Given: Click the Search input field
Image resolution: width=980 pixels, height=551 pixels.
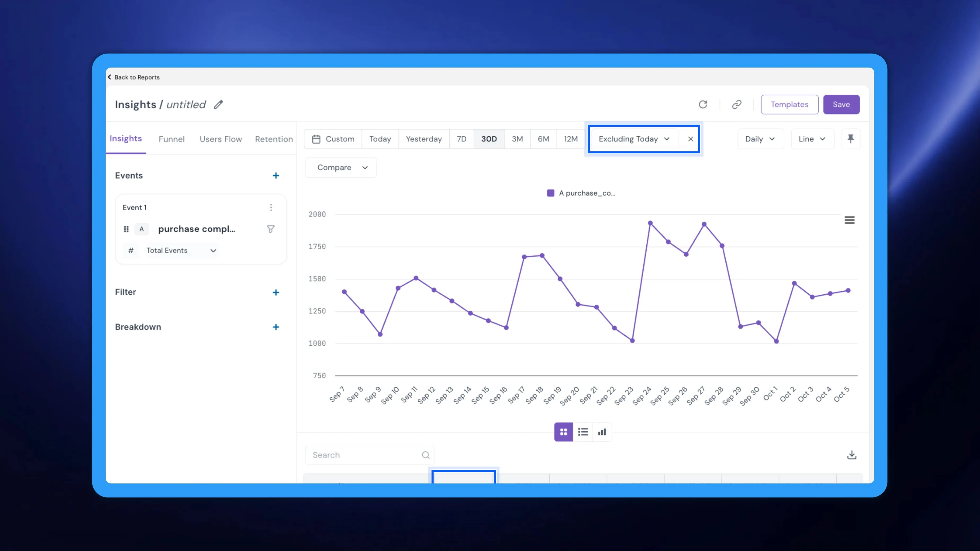Looking at the screenshot, I should [x=369, y=455].
